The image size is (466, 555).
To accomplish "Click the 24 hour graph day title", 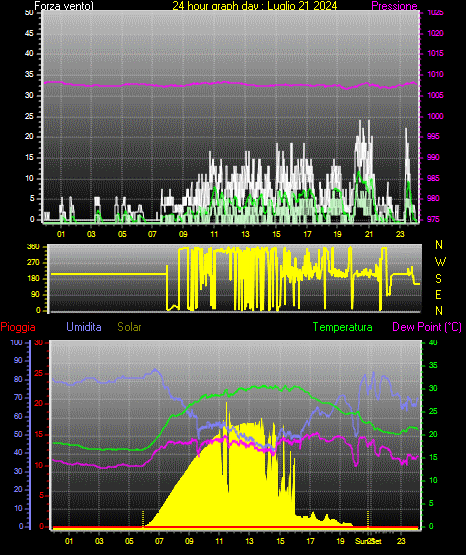I will [x=254, y=6].
